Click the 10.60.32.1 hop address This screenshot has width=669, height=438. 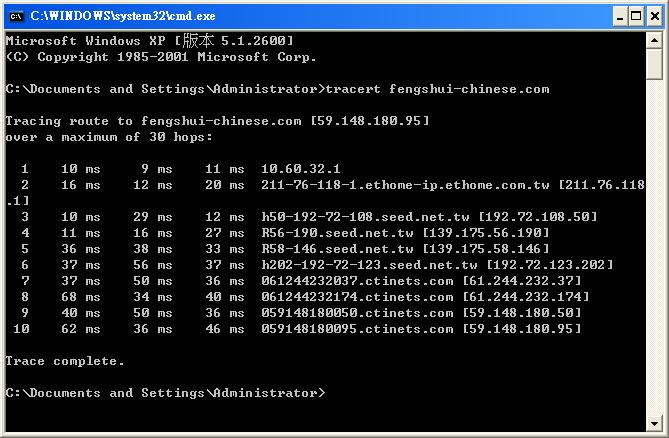pyautogui.click(x=301, y=169)
